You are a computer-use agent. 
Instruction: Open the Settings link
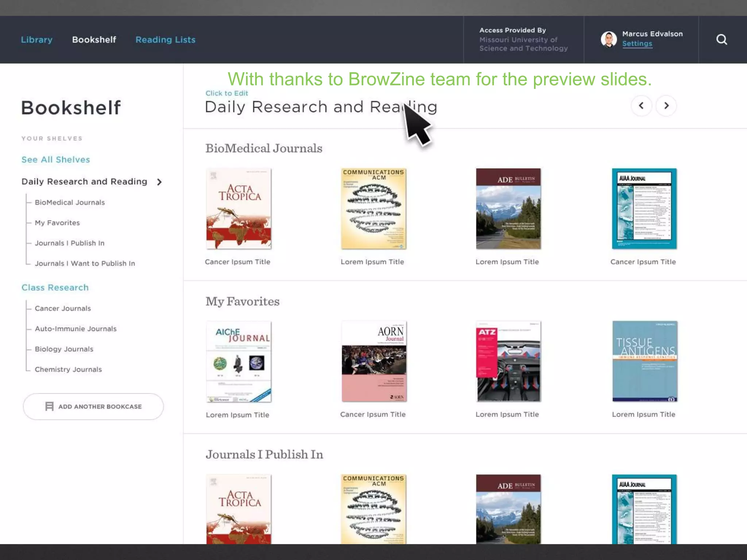637,44
